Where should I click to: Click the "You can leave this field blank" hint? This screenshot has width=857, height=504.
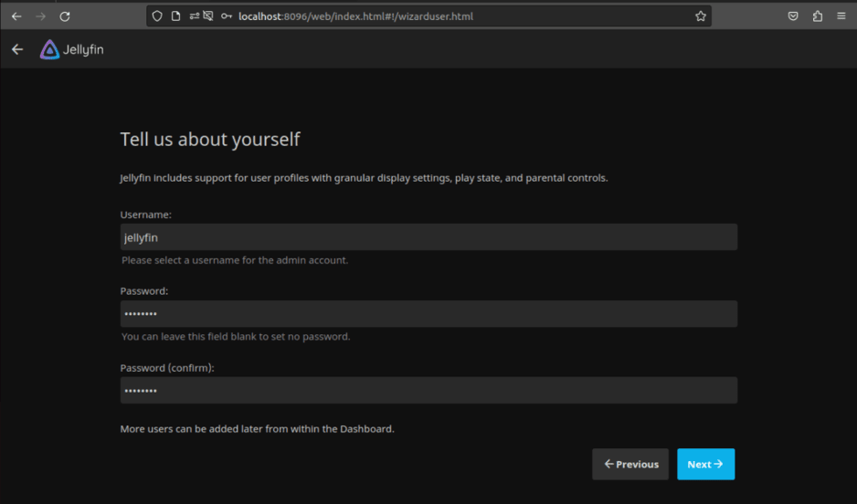pos(236,336)
